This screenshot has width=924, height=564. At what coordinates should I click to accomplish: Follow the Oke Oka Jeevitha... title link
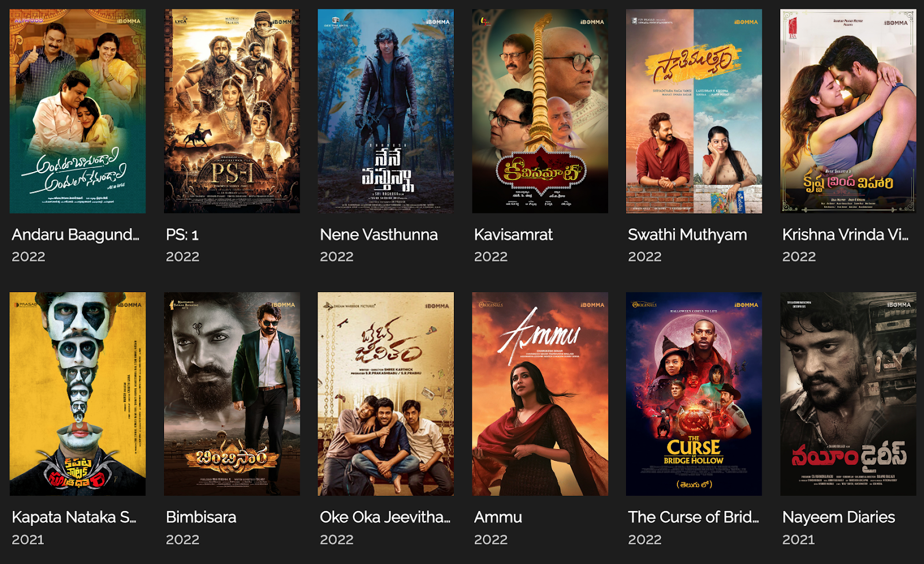pyautogui.click(x=385, y=517)
